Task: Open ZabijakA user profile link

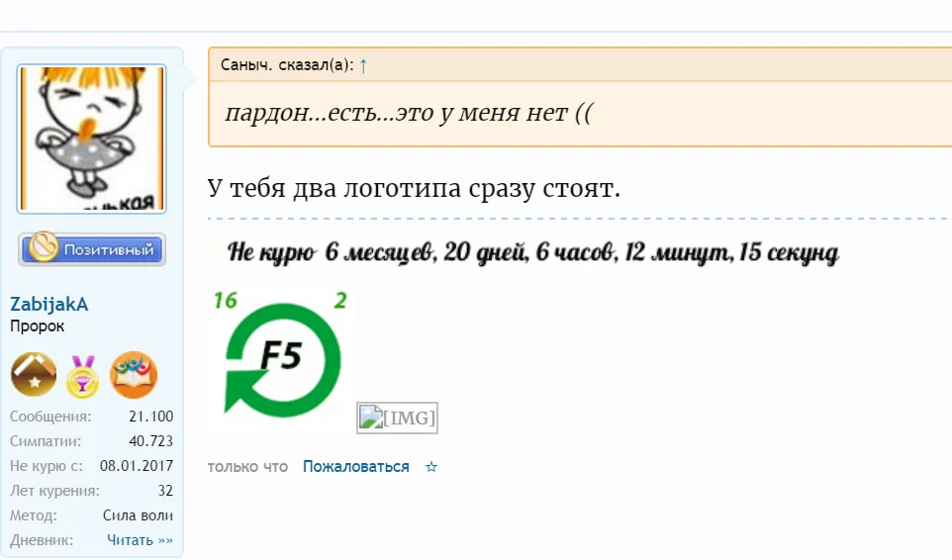Action: [x=49, y=304]
